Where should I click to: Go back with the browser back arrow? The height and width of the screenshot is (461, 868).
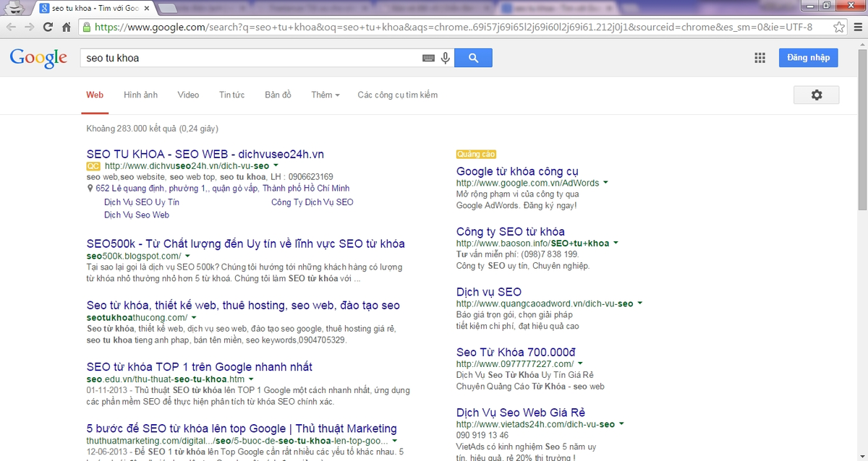coord(11,27)
